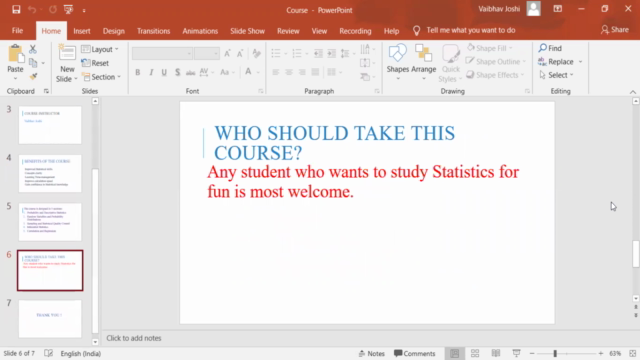Increase list indent level
The height and width of the screenshot is (360, 640).
[x=331, y=53]
